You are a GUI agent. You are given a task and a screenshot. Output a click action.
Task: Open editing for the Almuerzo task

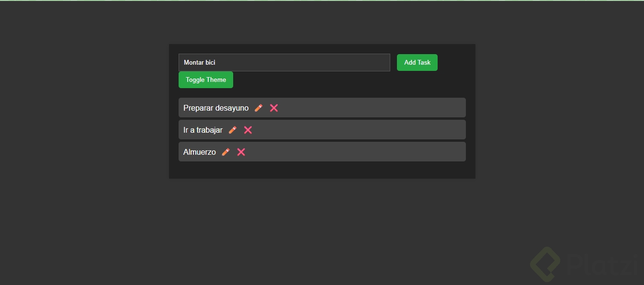(x=226, y=152)
